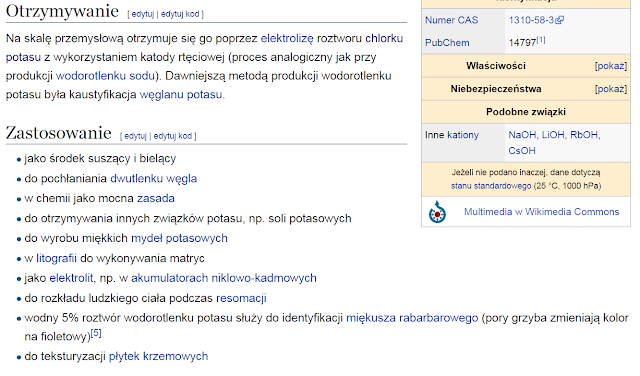Image resolution: width=640 pixels, height=376 pixels.
Task: Open the PubChem label link
Action: pos(447,43)
